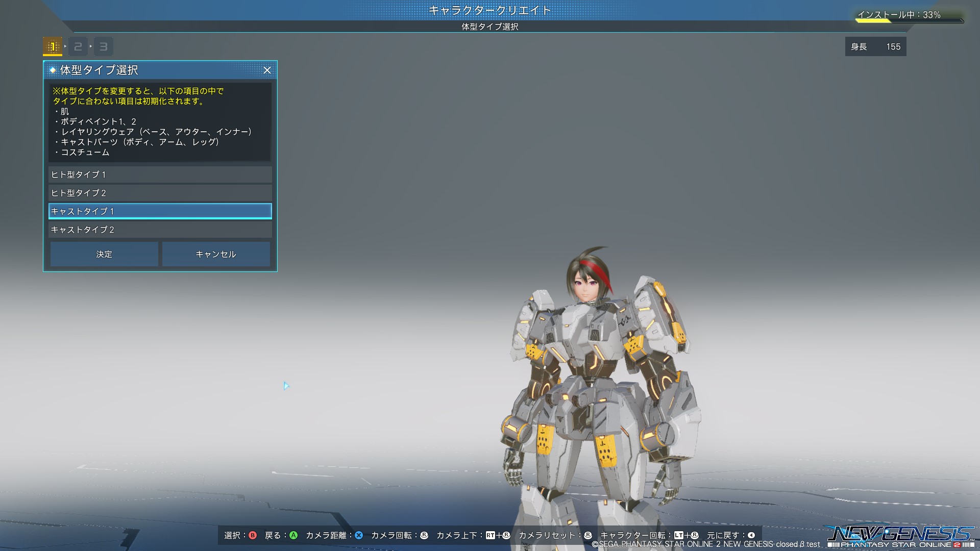This screenshot has height=551, width=980.
Task: Click the キャラクタークリエイト title
Action: [490, 10]
